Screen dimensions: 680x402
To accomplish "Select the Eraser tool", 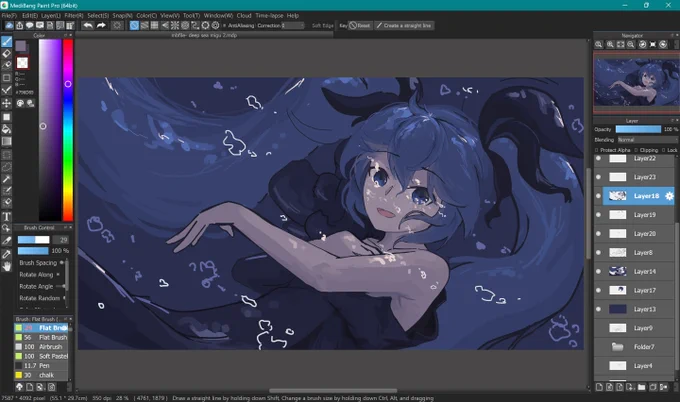I will 7,54.
